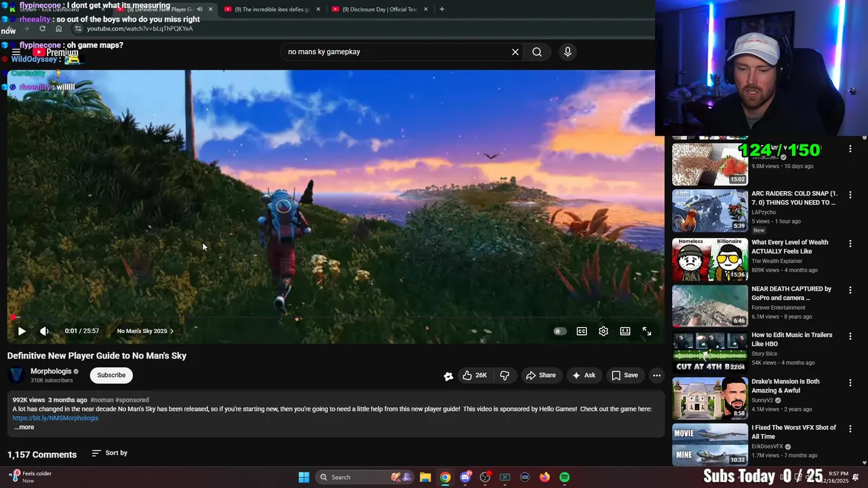Save the video to a playlist

point(625,375)
